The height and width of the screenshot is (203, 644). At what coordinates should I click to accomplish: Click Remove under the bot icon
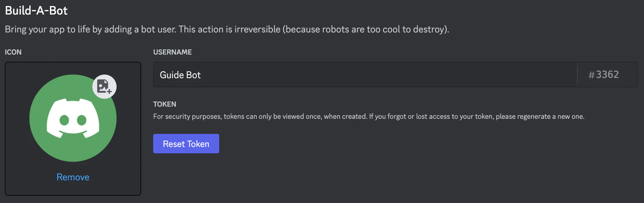pos(73,177)
